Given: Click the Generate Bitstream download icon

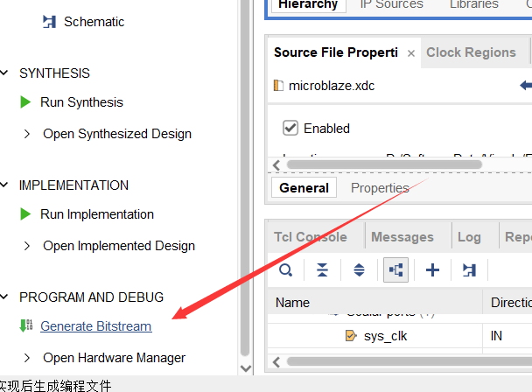Looking at the screenshot, I should pyautogui.click(x=25, y=326).
